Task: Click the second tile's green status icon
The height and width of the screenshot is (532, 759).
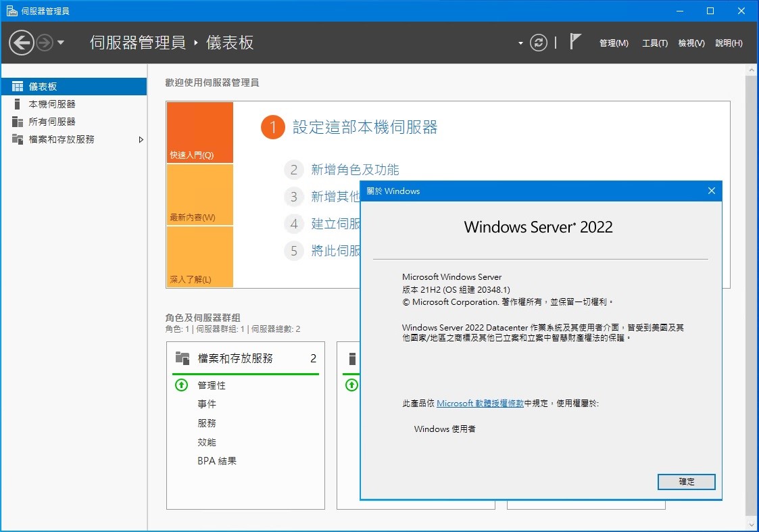Action: click(x=352, y=385)
